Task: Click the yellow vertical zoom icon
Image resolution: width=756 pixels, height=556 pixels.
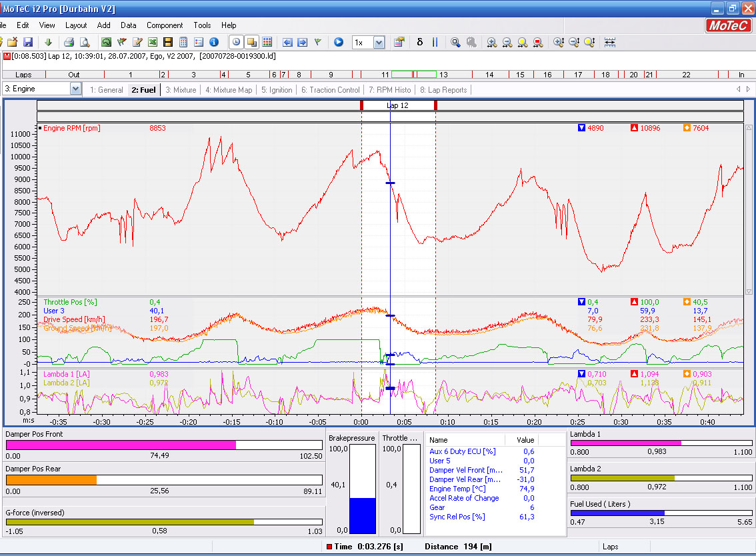Action: click(589, 43)
